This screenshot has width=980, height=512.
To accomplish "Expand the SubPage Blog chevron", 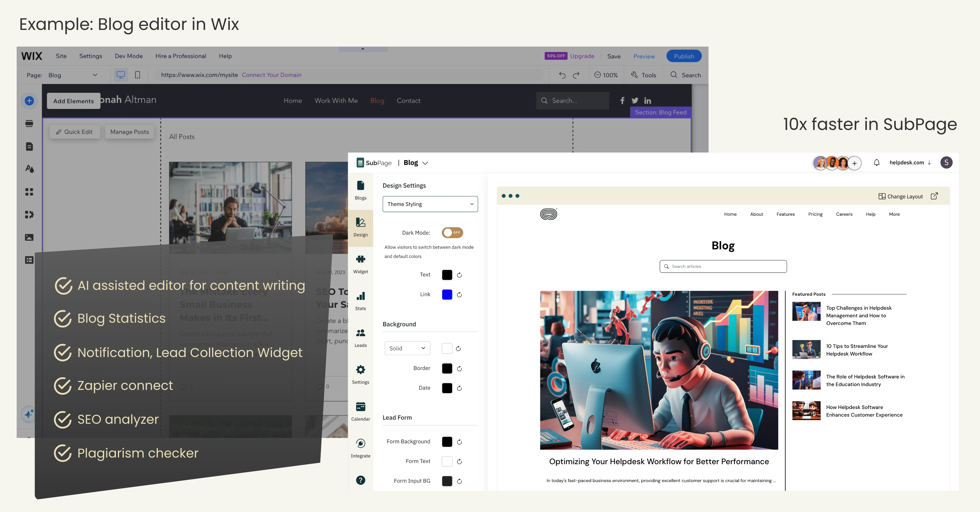I will coord(425,163).
